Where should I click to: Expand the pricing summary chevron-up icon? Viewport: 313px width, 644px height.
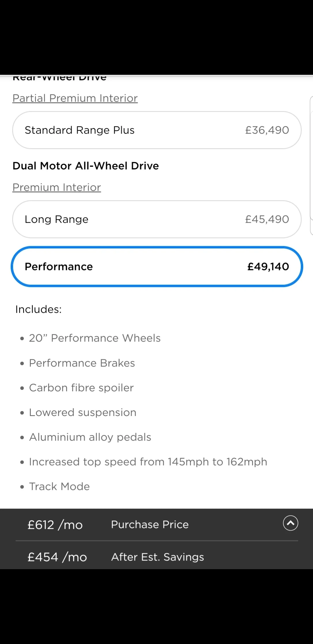pos(290,523)
